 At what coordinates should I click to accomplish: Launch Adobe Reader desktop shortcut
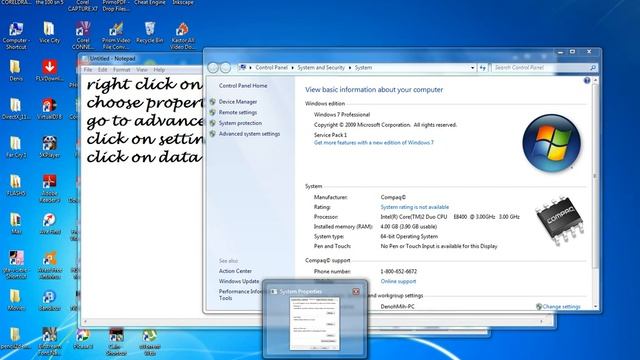[49, 188]
